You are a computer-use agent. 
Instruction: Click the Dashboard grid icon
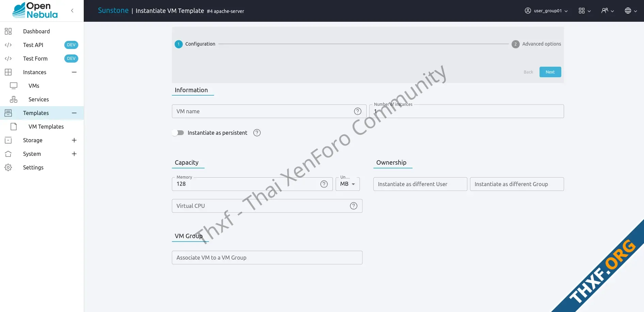[x=8, y=31]
